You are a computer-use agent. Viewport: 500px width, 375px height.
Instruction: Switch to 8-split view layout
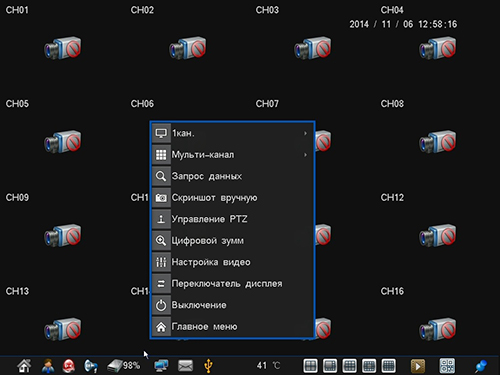(330, 366)
